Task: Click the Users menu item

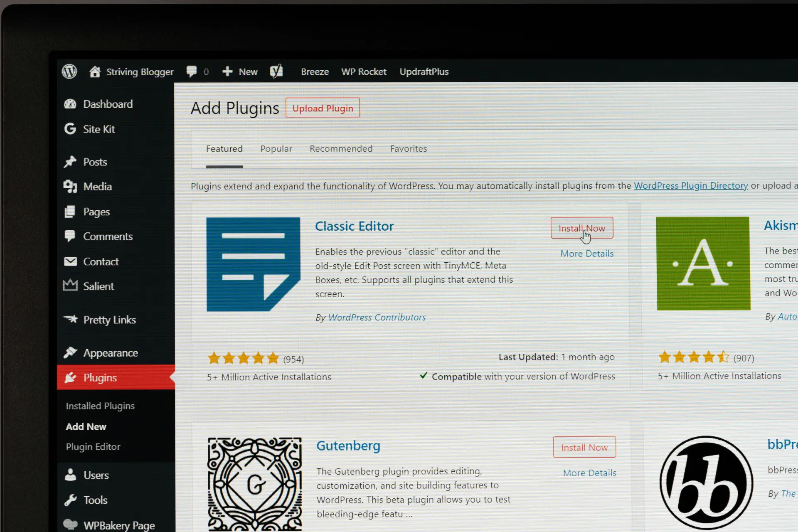Action: click(96, 475)
